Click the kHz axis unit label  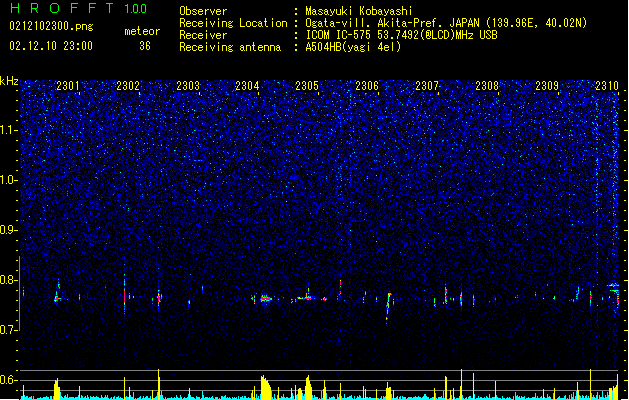click(x=9, y=81)
